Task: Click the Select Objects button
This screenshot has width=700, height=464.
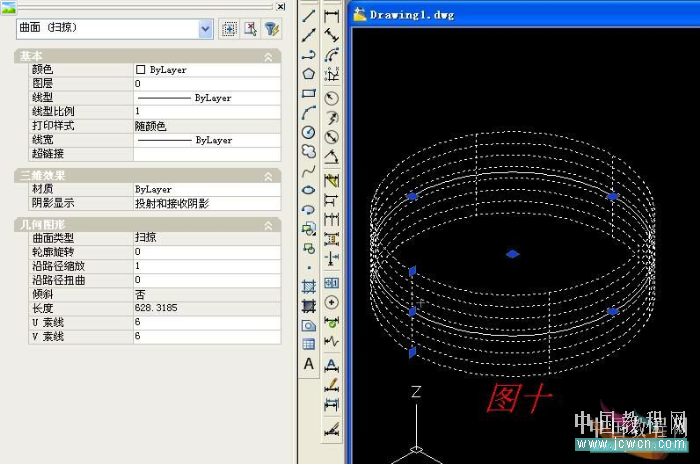Action: pyautogui.click(x=251, y=29)
